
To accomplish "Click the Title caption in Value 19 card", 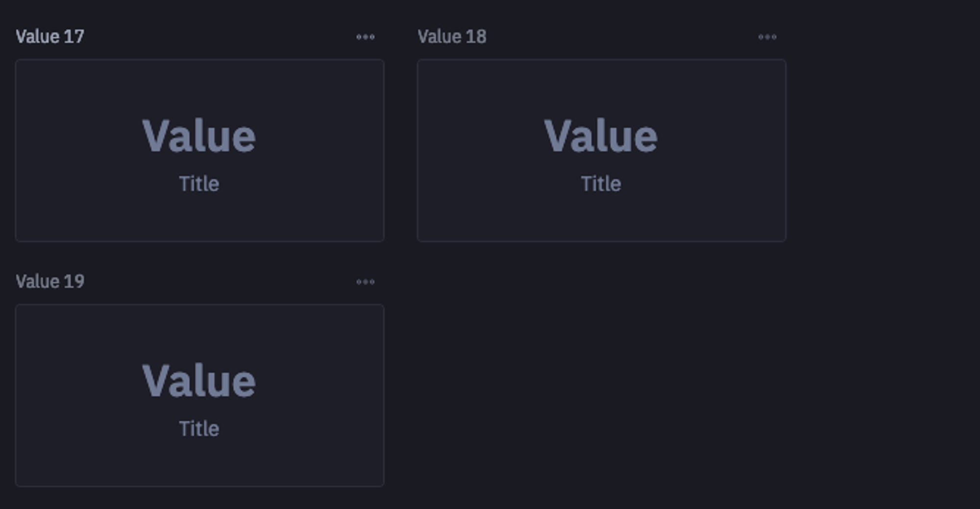I will [x=199, y=429].
